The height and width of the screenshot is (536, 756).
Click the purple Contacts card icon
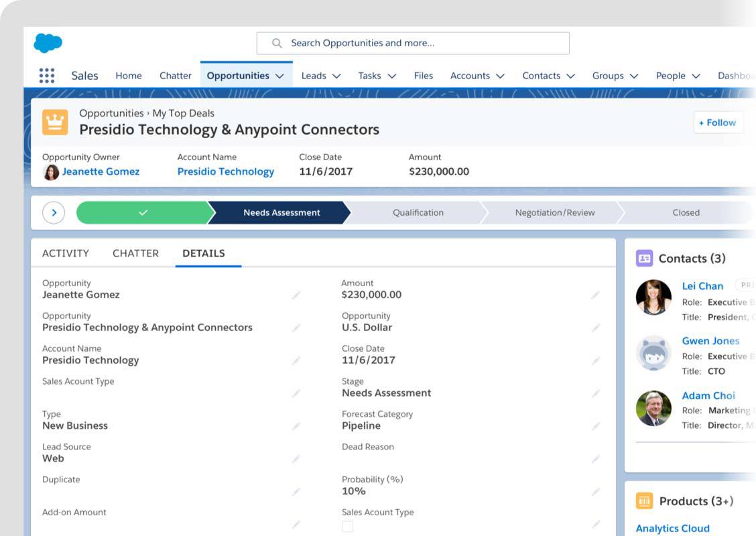[644, 259]
